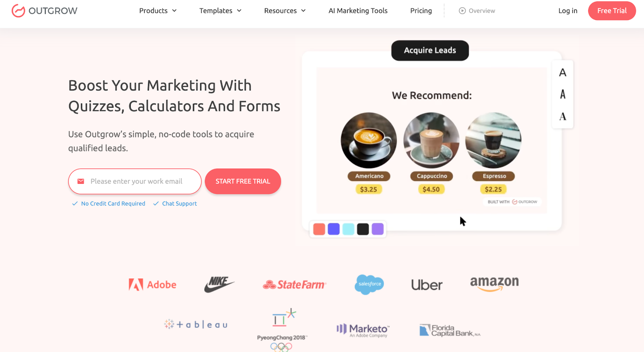Select the condensed font A option

[563, 94]
